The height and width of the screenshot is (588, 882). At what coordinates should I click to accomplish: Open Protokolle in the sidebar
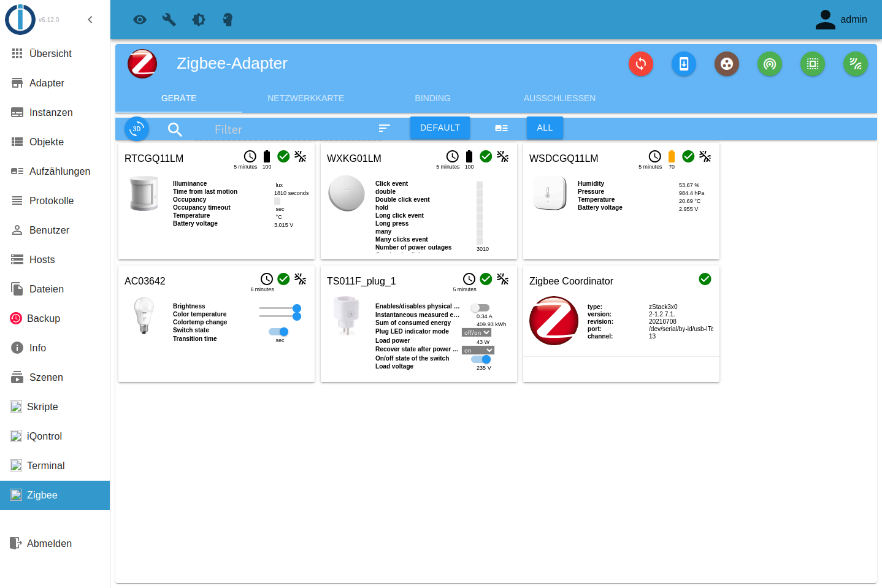[55, 201]
